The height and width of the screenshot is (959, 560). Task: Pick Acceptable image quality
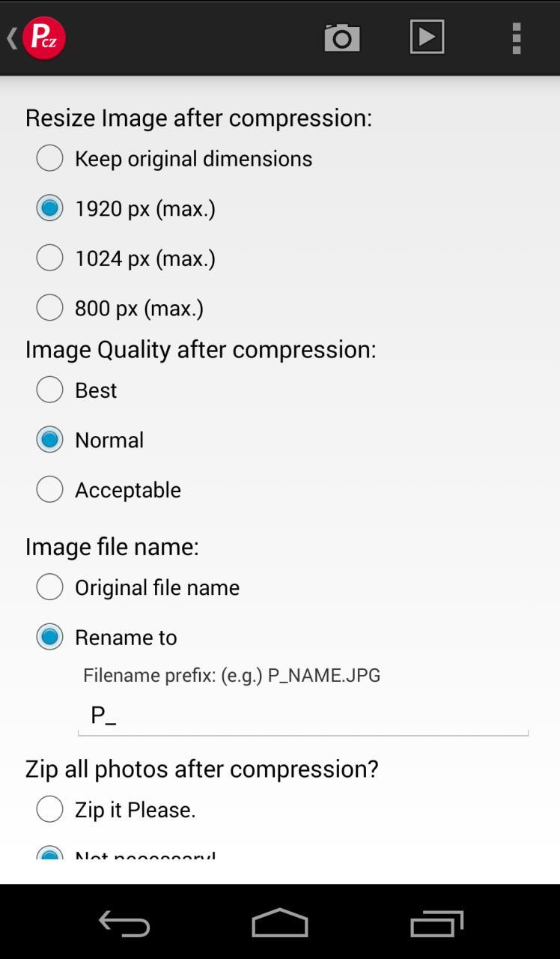50,489
